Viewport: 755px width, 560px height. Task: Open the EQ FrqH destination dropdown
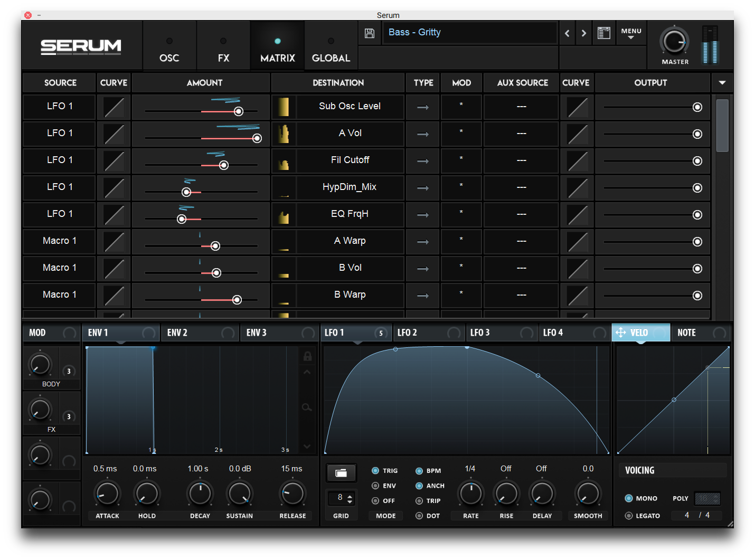tap(350, 214)
